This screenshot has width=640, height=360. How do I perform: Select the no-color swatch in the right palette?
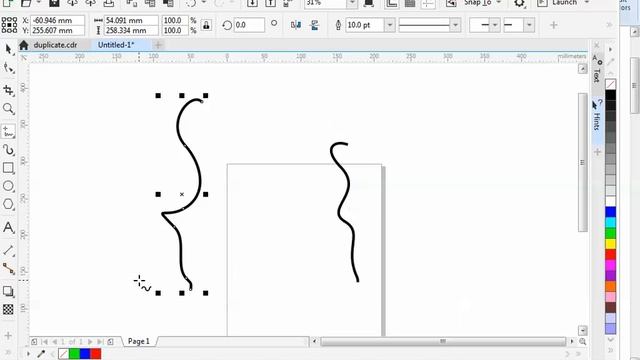(611, 84)
